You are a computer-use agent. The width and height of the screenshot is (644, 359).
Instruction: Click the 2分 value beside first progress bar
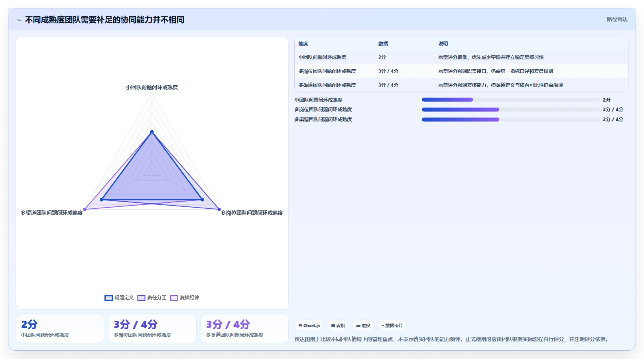tap(607, 100)
